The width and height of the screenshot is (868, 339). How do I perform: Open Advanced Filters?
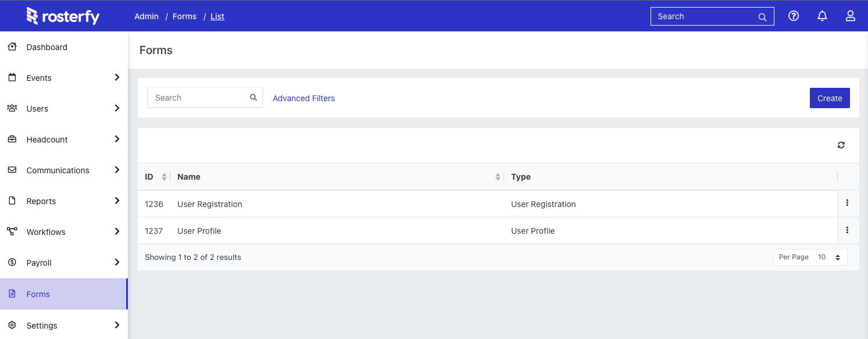(x=303, y=98)
